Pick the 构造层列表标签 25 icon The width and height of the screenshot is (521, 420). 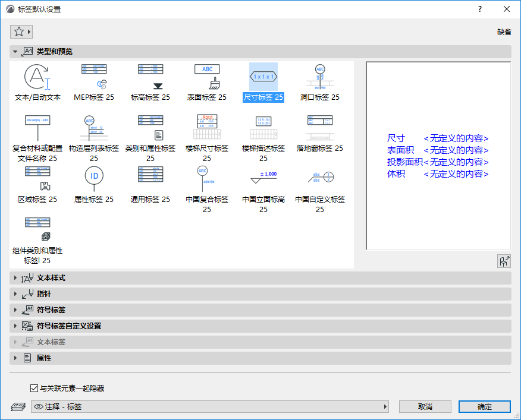point(94,128)
